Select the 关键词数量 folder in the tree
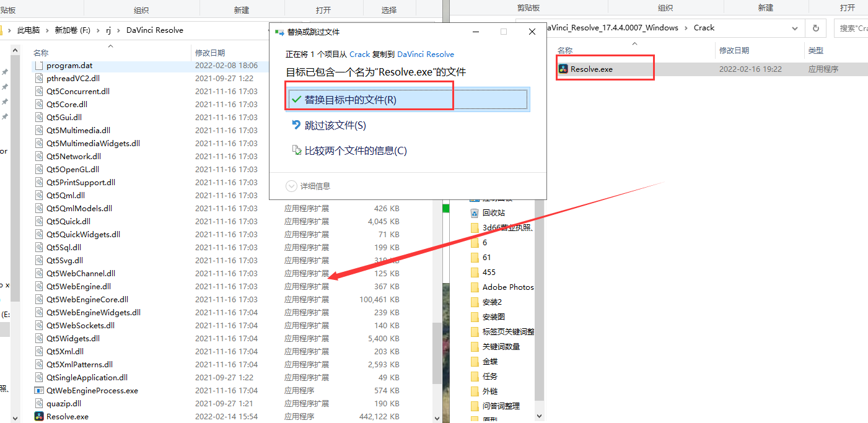 pos(501,346)
